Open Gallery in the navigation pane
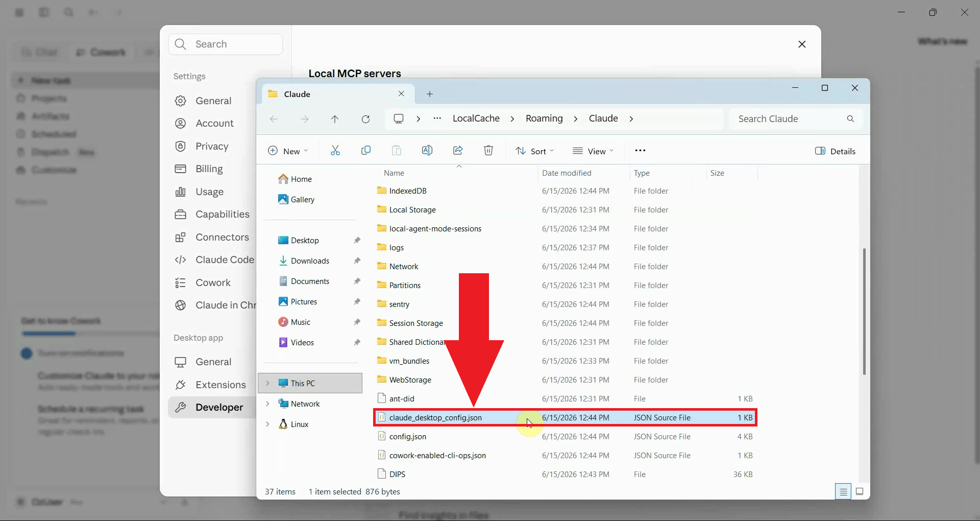 click(296, 200)
